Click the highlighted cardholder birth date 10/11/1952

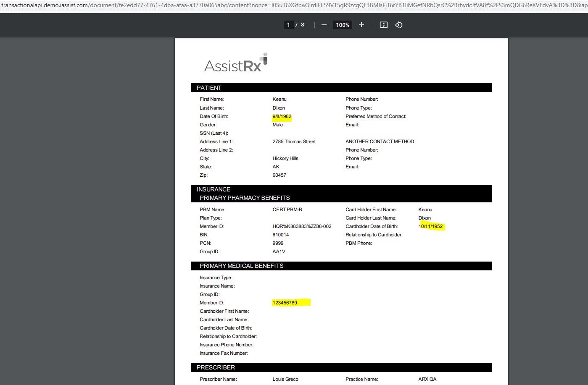pos(431,226)
